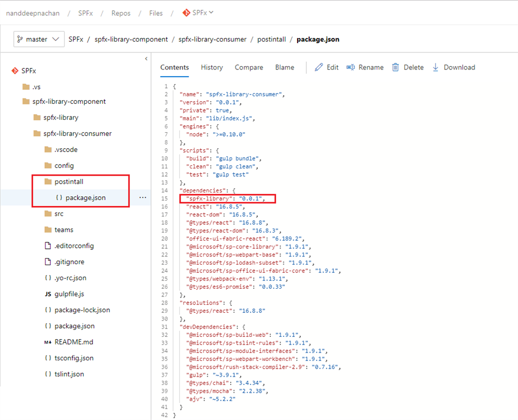Click the .yo-rc.json braces icon
The height and width of the screenshot is (420, 518).
48,278
